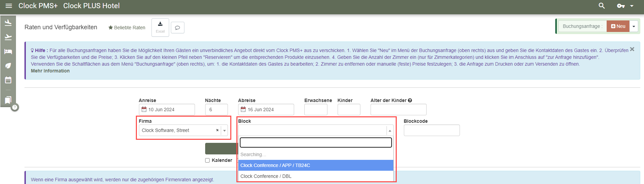Screen dimensions: 644x184
Task: Open the search magnifier in header
Action: (602, 6)
